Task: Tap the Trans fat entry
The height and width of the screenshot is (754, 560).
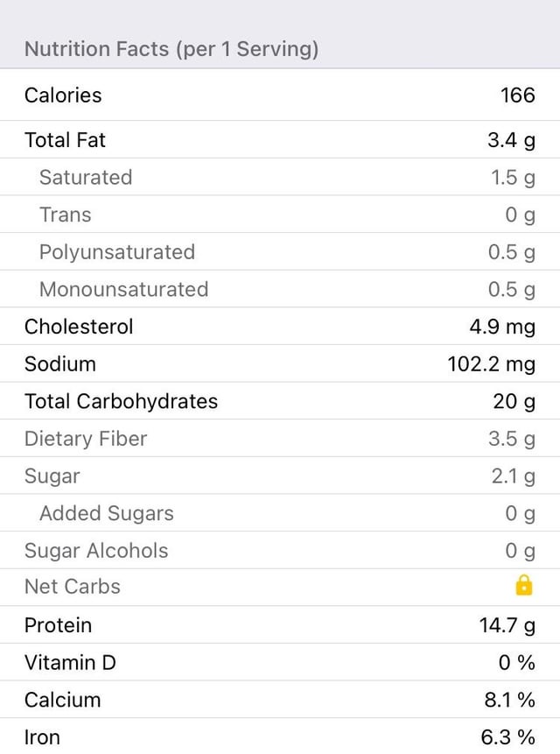Action: (x=280, y=215)
